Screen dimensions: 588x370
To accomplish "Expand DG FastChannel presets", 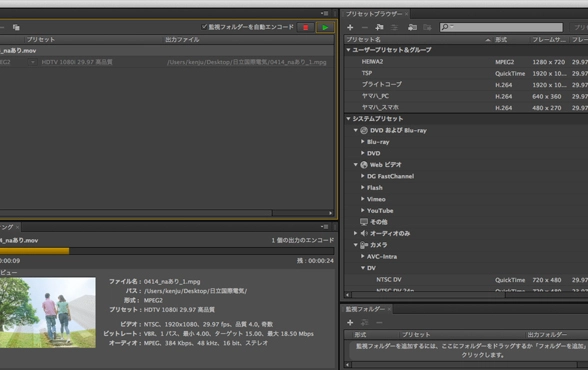I will [x=363, y=176].
